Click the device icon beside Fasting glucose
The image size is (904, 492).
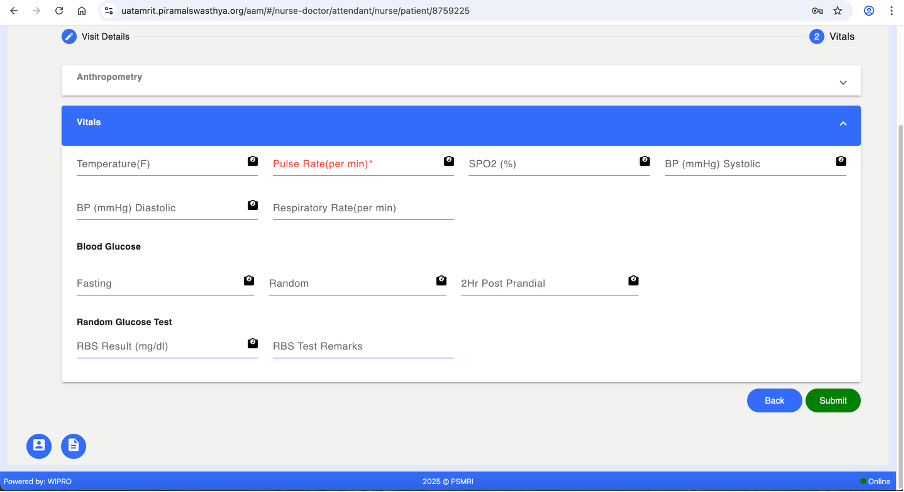pos(249,281)
